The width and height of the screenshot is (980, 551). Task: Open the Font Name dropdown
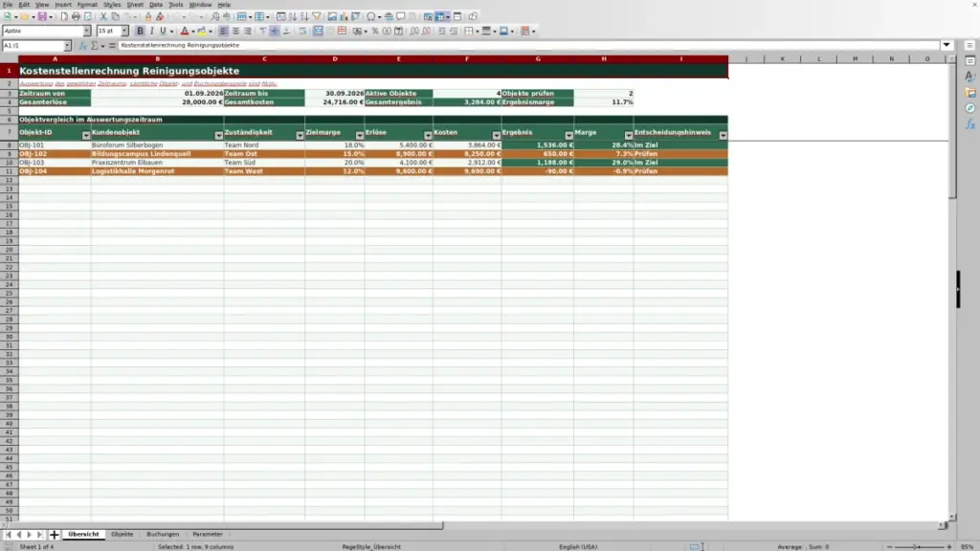coord(87,32)
